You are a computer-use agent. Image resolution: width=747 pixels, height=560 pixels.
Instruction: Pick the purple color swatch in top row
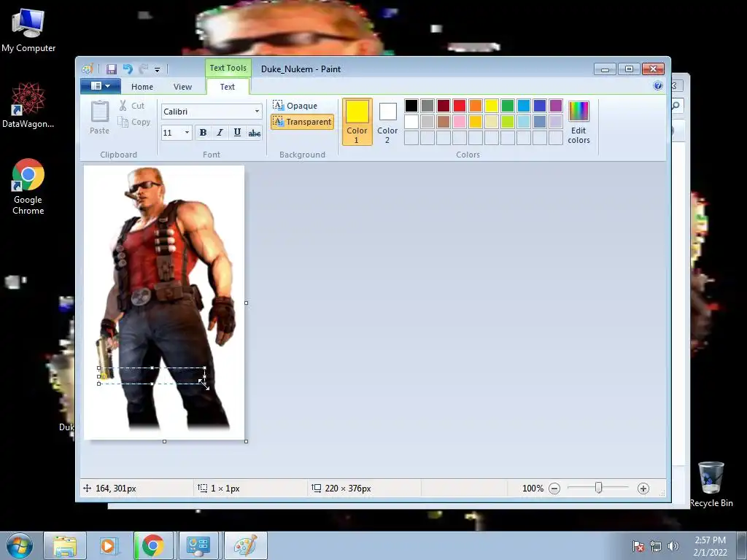pyautogui.click(x=555, y=105)
